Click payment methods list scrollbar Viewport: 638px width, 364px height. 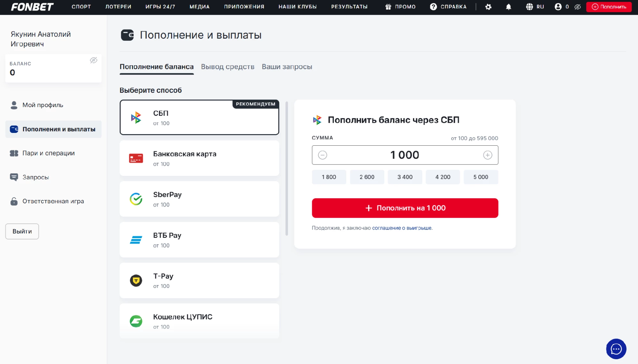click(x=287, y=169)
